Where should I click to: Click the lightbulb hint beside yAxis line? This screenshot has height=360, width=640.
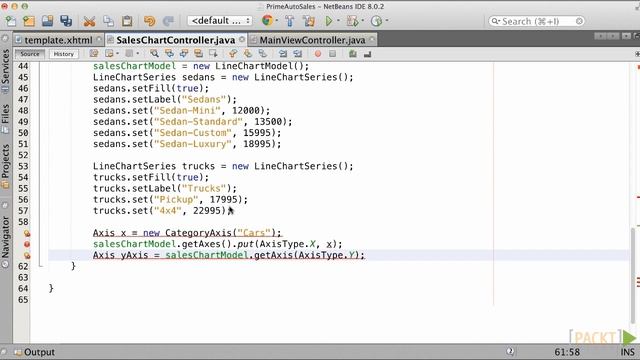pos(27,256)
